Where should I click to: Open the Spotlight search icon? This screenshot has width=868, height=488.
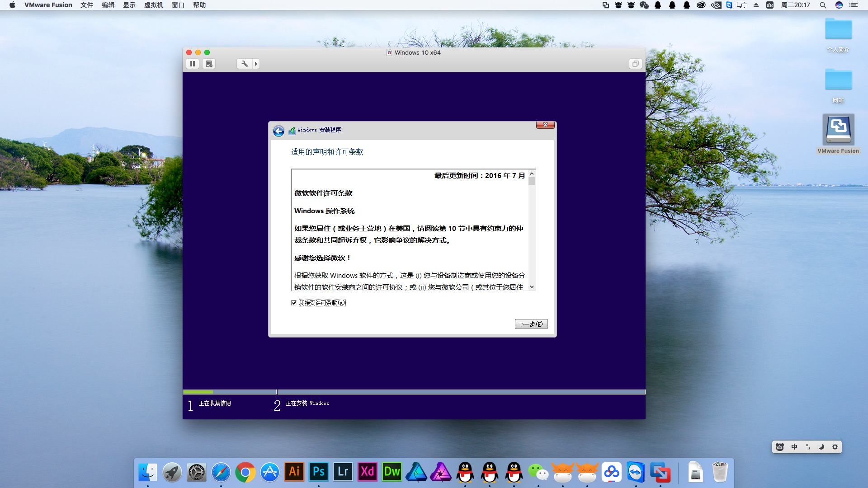pyautogui.click(x=823, y=5)
